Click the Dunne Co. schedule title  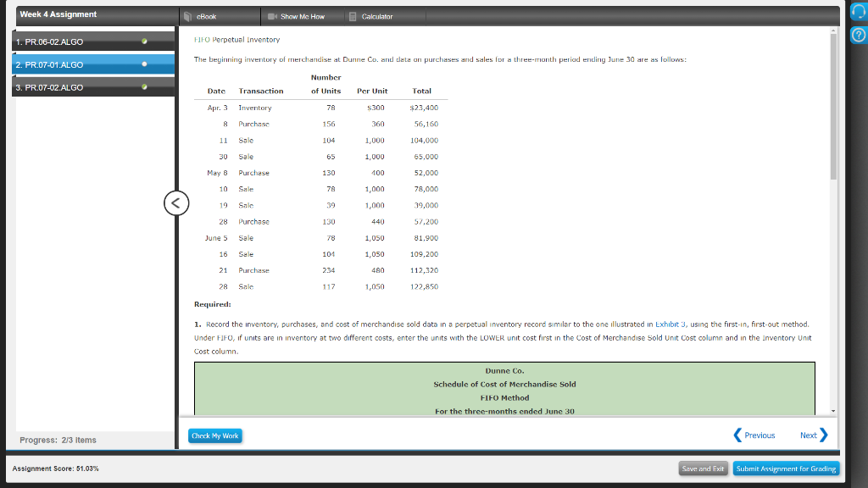[x=505, y=371]
